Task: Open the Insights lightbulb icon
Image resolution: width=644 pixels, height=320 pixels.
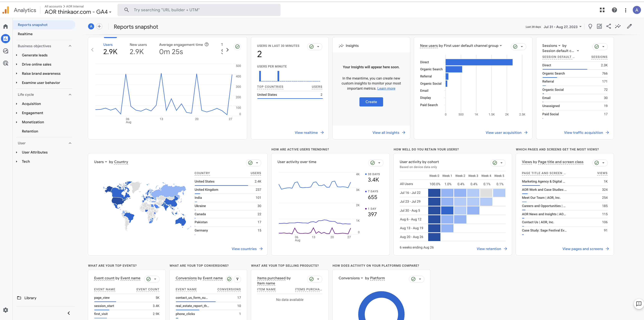Action: click(x=590, y=27)
